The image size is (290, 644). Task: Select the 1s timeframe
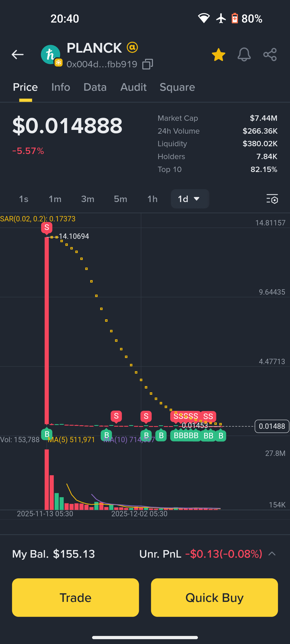24,199
